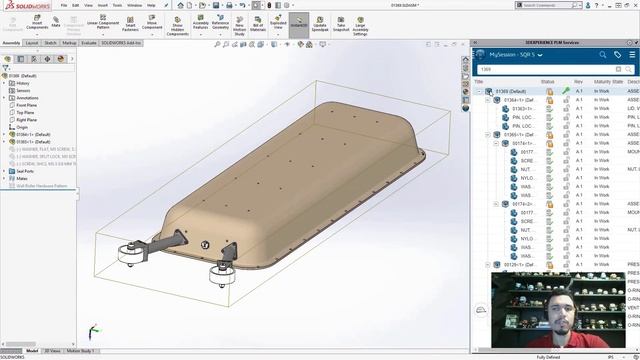Start a New Motion Study
The height and width of the screenshot is (360, 640).
tap(240, 26)
